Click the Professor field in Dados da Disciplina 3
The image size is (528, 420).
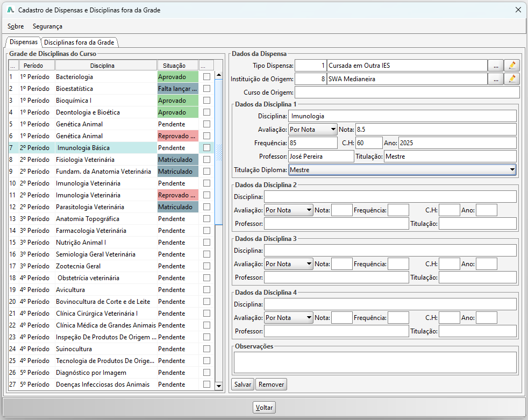pos(337,277)
